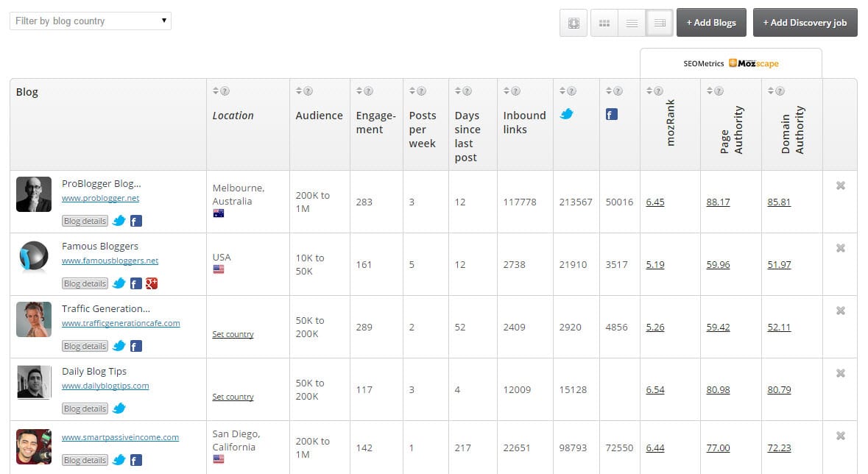Click the Twitter bird column header icon

[x=567, y=114]
